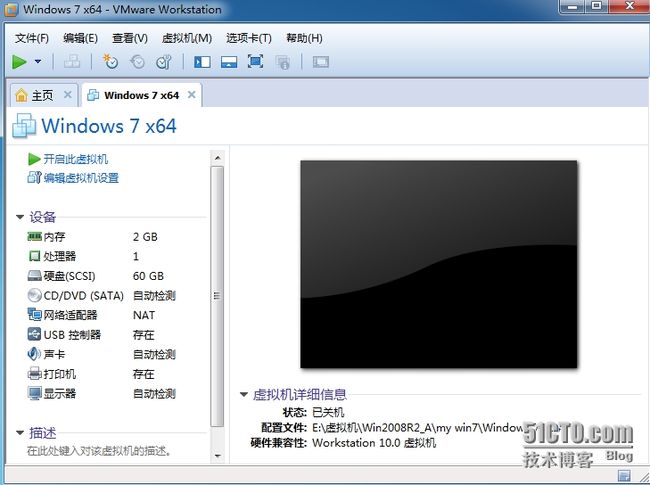The width and height of the screenshot is (650, 485).
Task: Click the device panel scroll down arrow
Action: 217,456
